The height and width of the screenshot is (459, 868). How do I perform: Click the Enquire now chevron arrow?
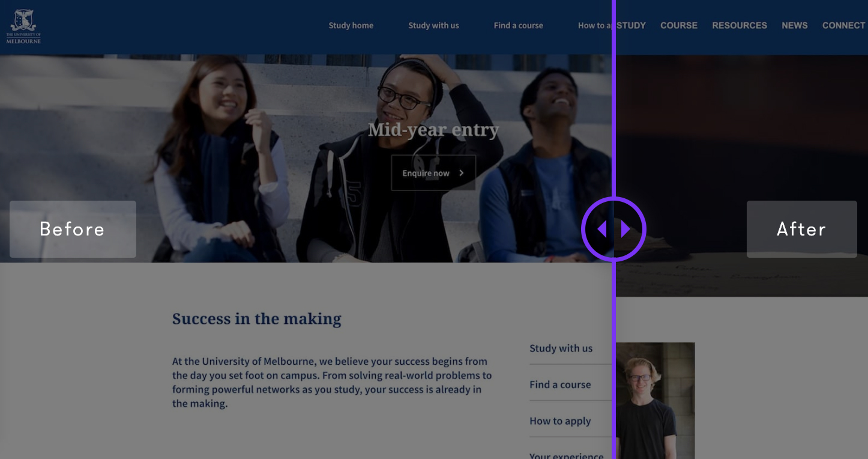[x=461, y=173]
